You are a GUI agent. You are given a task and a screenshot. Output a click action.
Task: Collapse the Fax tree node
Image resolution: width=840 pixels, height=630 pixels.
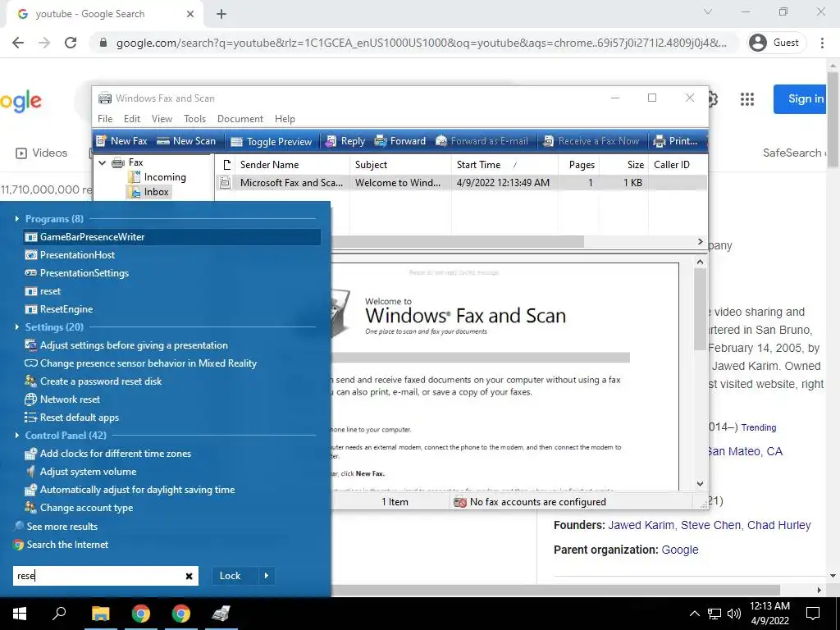103,162
